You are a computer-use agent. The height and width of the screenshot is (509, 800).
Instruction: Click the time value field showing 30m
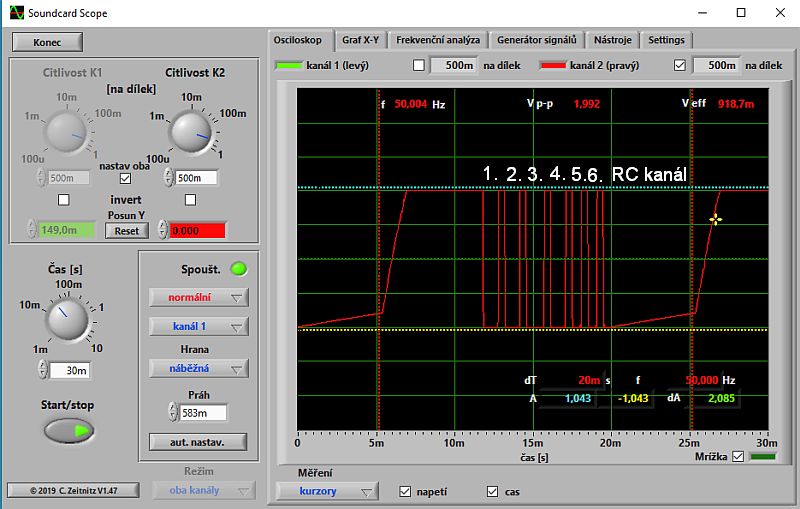pyautogui.click(x=70, y=369)
